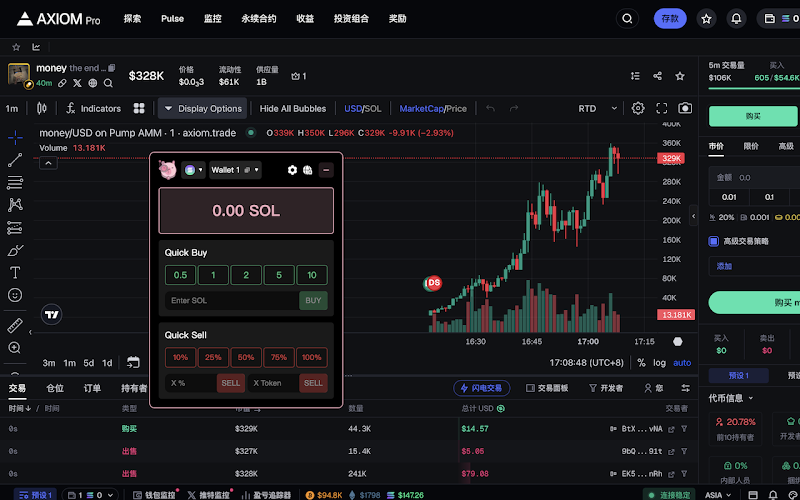Collapse the chart legend chevron
The height and width of the screenshot is (500, 800).
(x=48, y=163)
